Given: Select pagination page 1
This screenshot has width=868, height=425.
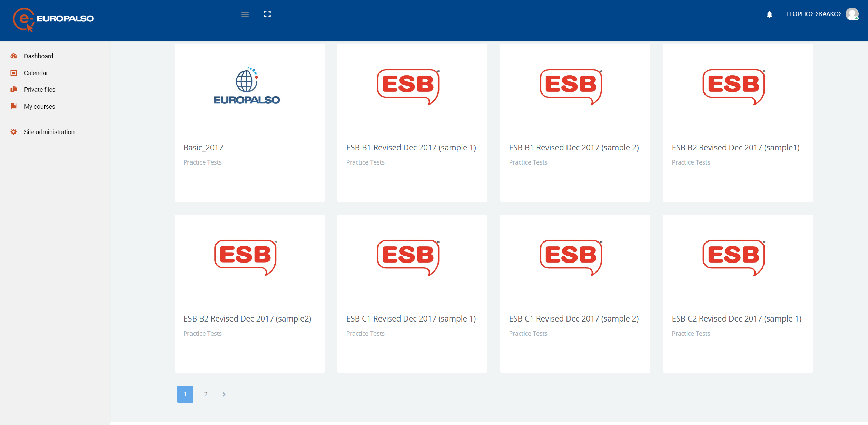Looking at the screenshot, I should (185, 394).
